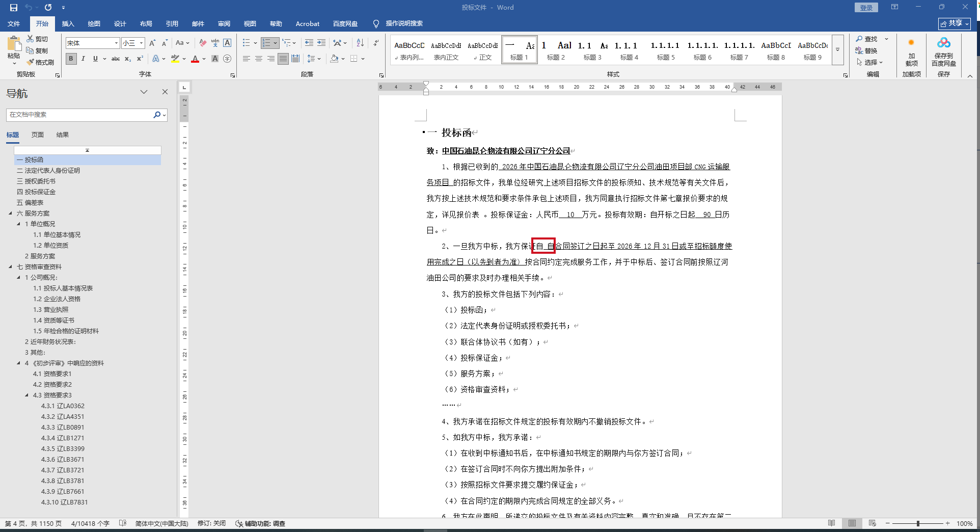Open the font name dropdown showing 宋体
980x532 pixels.
point(116,43)
